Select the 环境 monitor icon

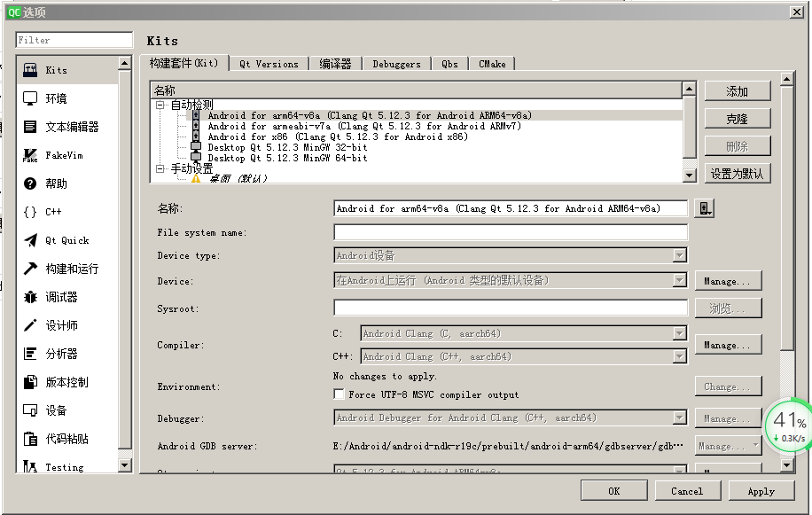coord(30,98)
